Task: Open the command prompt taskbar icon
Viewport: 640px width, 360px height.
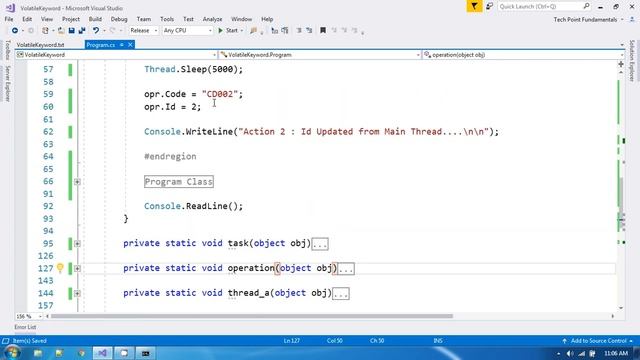Action: coord(145,353)
